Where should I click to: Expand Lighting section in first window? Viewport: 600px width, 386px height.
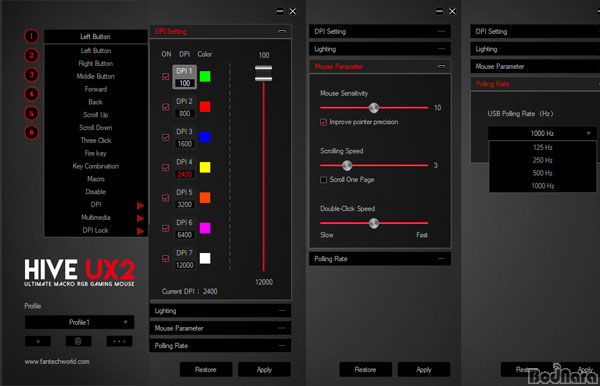tap(220, 311)
